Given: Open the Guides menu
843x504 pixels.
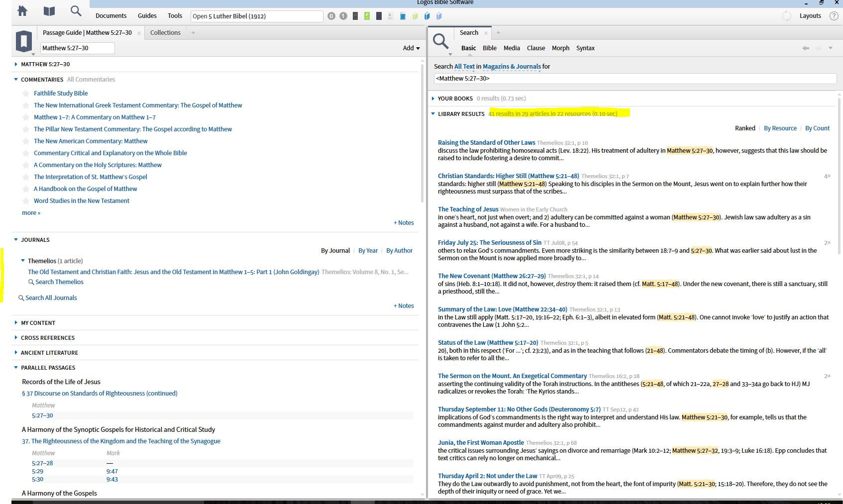Looking at the screenshot, I should click(147, 16).
